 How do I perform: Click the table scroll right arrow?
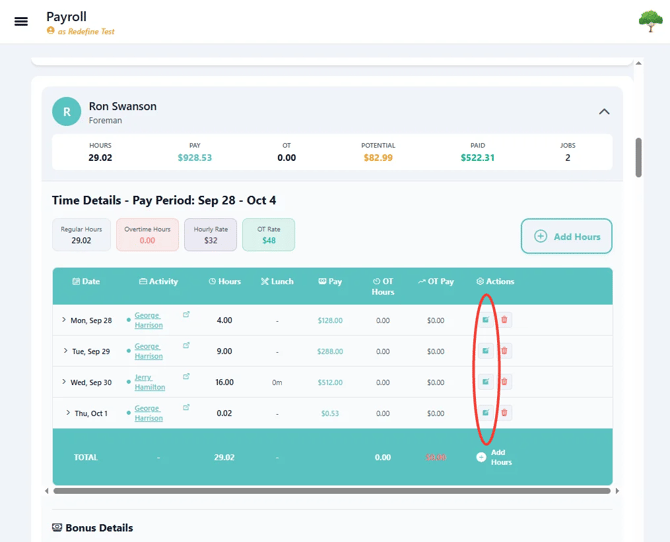coord(617,491)
